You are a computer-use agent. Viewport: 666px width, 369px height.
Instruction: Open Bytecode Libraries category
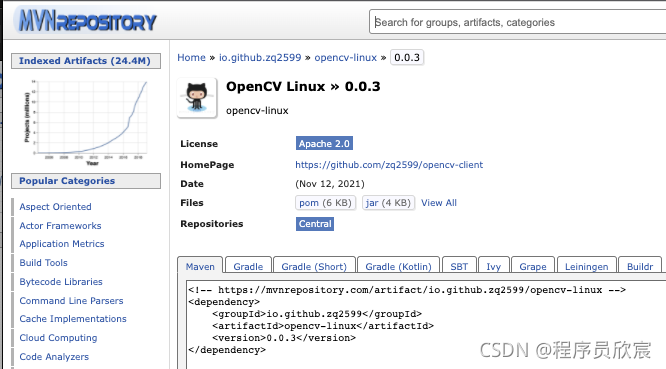[61, 282]
